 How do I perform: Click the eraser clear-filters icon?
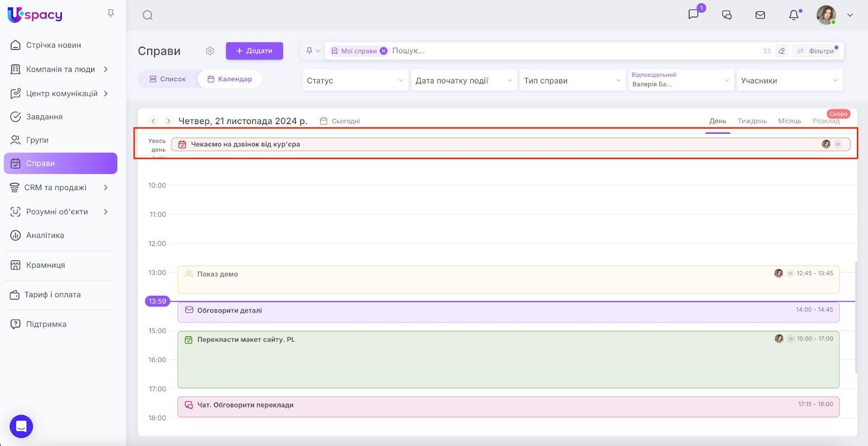[x=782, y=51]
